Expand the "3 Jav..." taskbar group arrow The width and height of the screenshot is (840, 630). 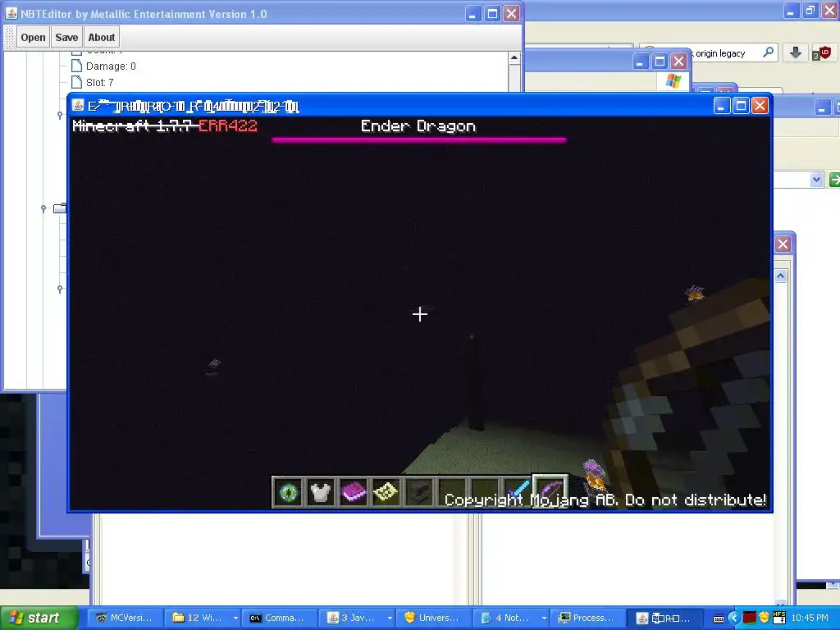(x=390, y=619)
